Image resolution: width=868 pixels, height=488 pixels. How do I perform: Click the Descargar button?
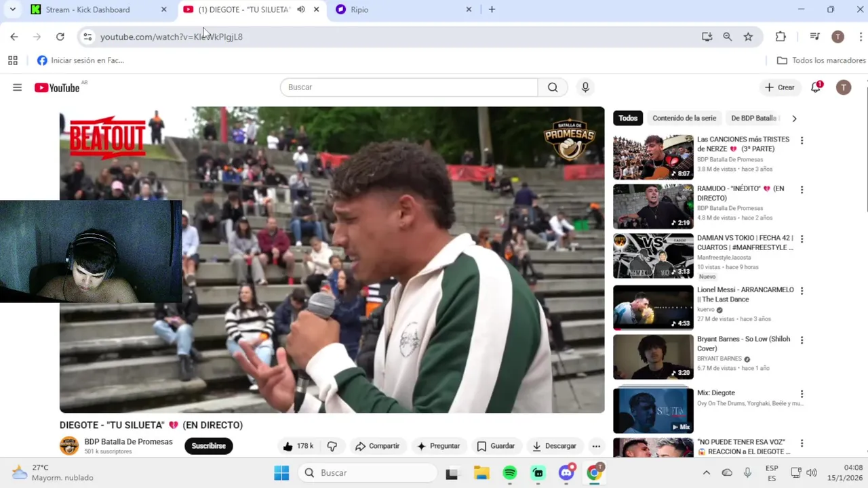pos(554,446)
